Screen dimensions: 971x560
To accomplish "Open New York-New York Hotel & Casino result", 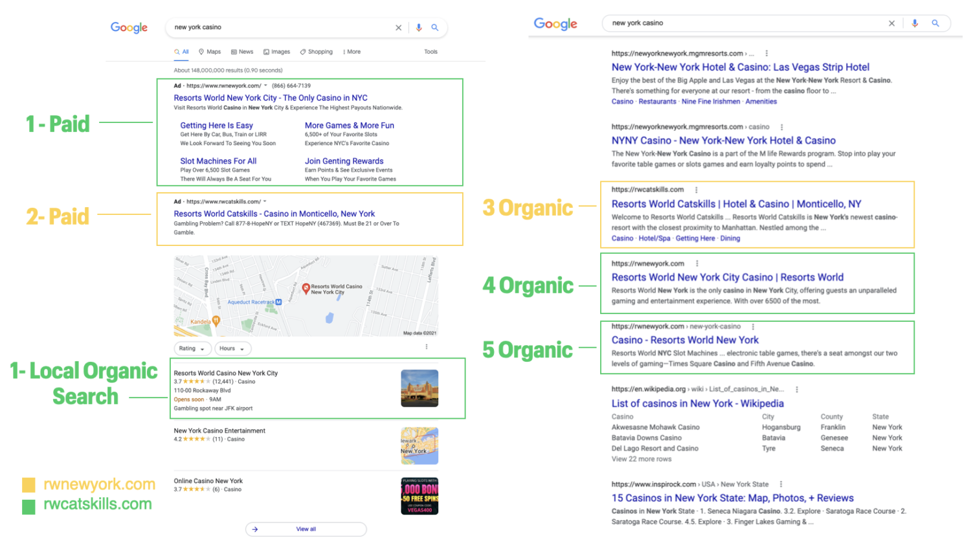I will (x=741, y=67).
